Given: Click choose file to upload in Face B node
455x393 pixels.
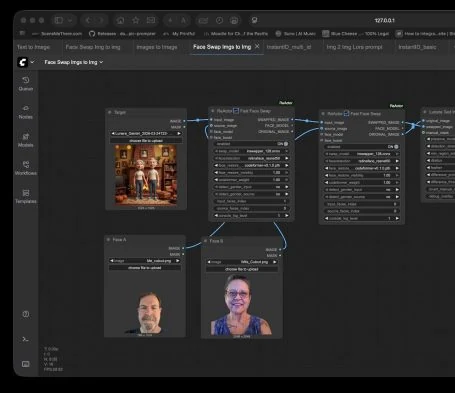Looking at the screenshot, I should click(x=242, y=269).
